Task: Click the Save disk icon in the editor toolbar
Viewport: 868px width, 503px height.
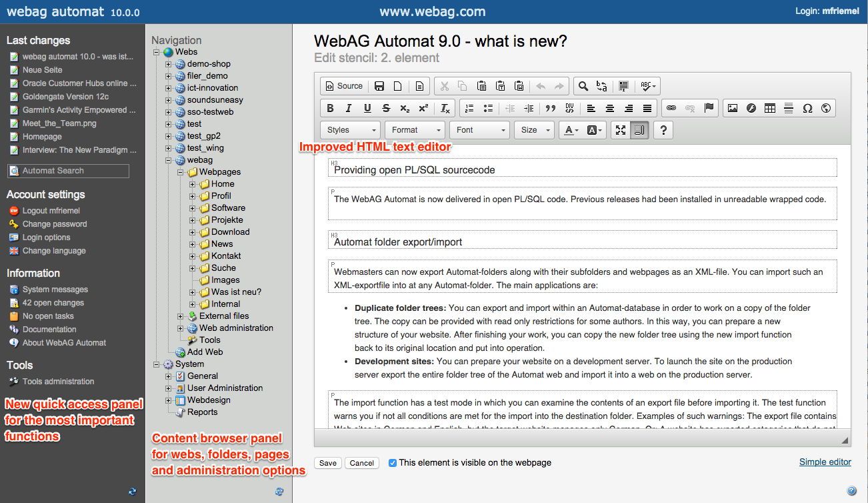Action: tap(379, 86)
